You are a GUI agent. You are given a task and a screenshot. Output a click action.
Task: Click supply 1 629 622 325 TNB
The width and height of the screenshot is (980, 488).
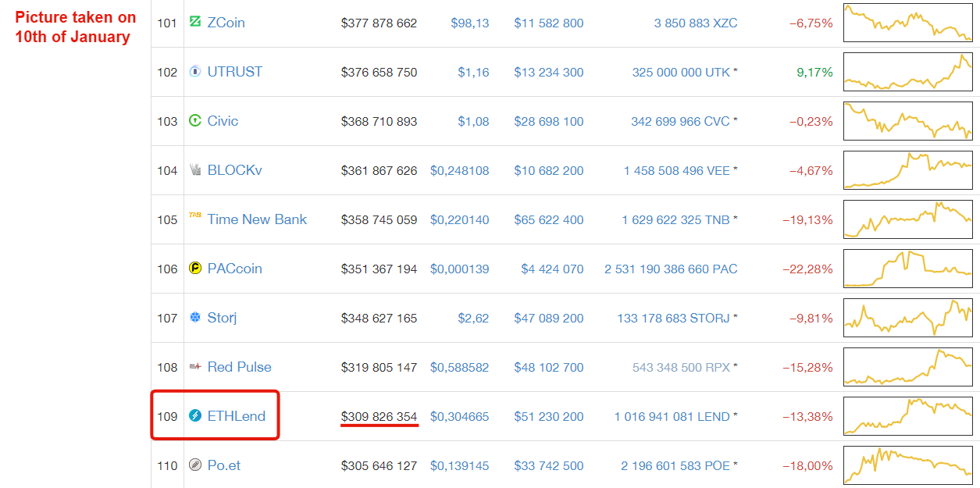676,220
